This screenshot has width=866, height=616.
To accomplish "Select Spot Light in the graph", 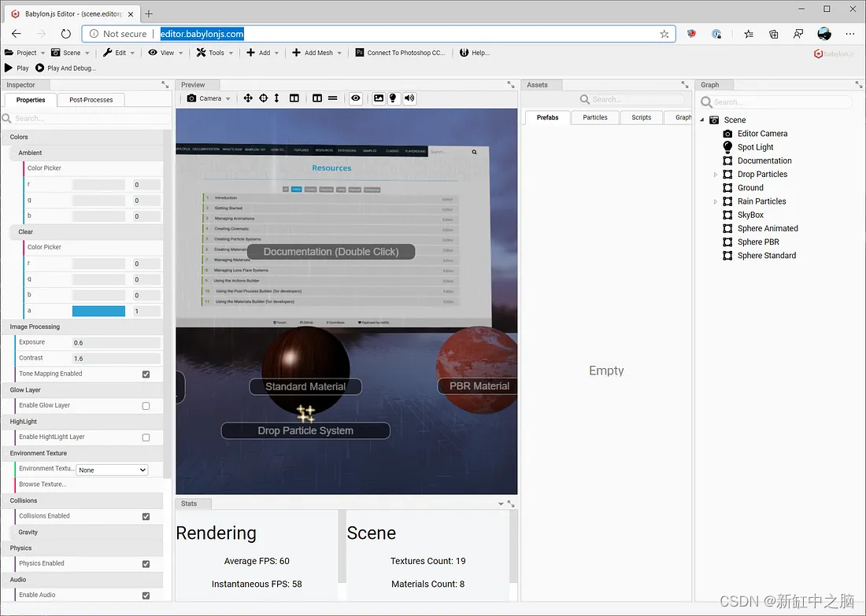I will click(755, 147).
